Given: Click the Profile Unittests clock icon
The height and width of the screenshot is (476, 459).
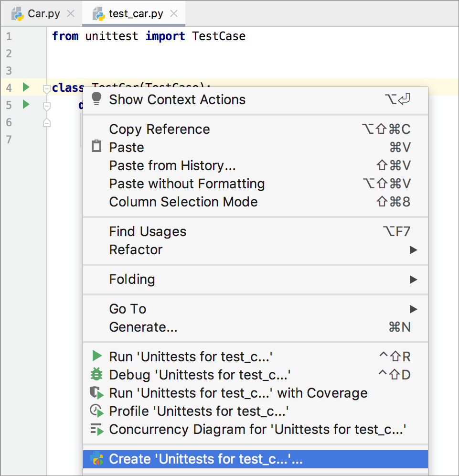Looking at the screenshot, I should (97, 411).
